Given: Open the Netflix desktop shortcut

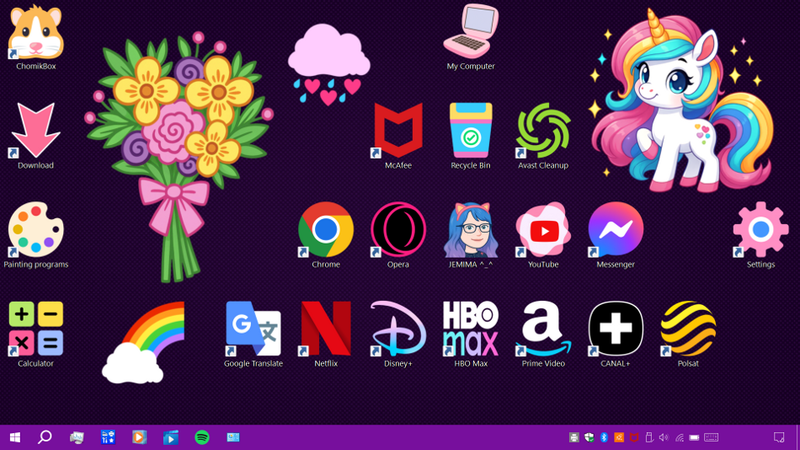Looking at the screenshot, I should (326, 328).
